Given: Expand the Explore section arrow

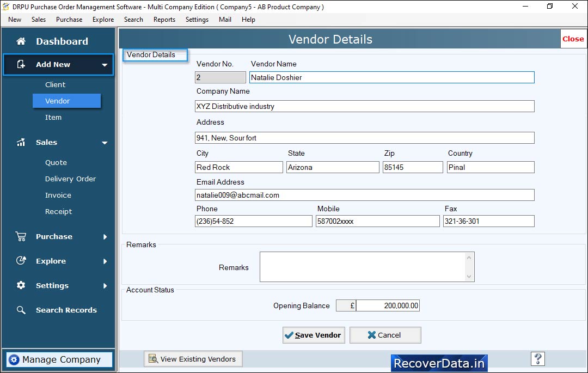Looking at the screenshot, I should tap(106, 261).
